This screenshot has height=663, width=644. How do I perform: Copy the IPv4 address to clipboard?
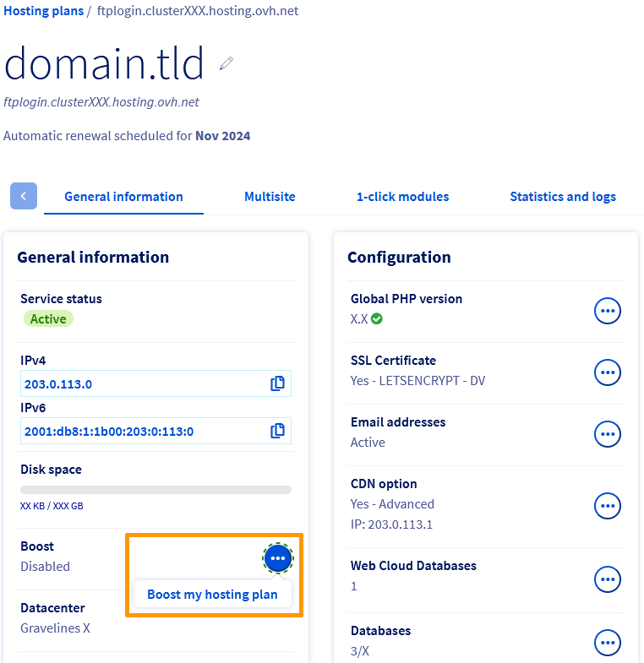277,383
